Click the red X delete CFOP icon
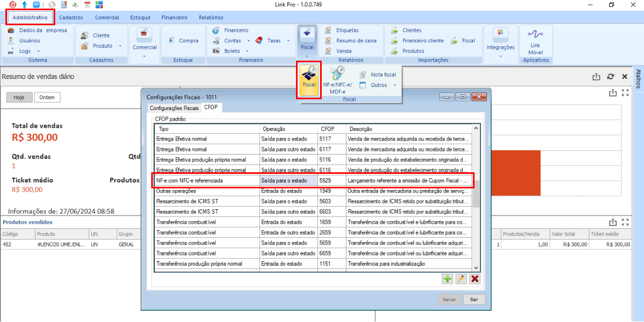 click(x=475, y=279)
